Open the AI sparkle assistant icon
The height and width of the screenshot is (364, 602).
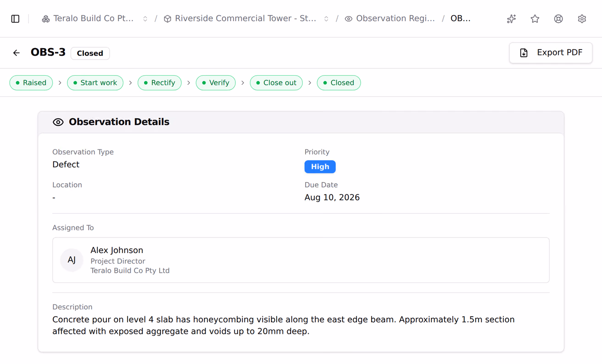[x=512, y=19]
